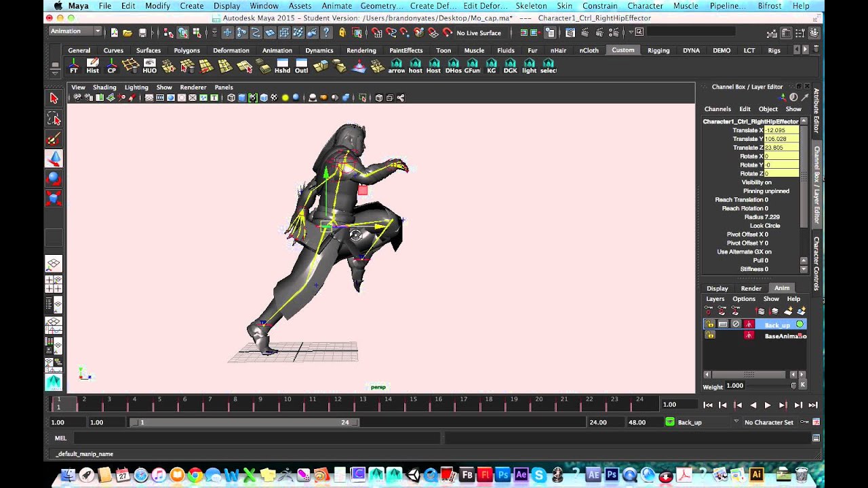Click the Hist shelf button

click(93, 66)
